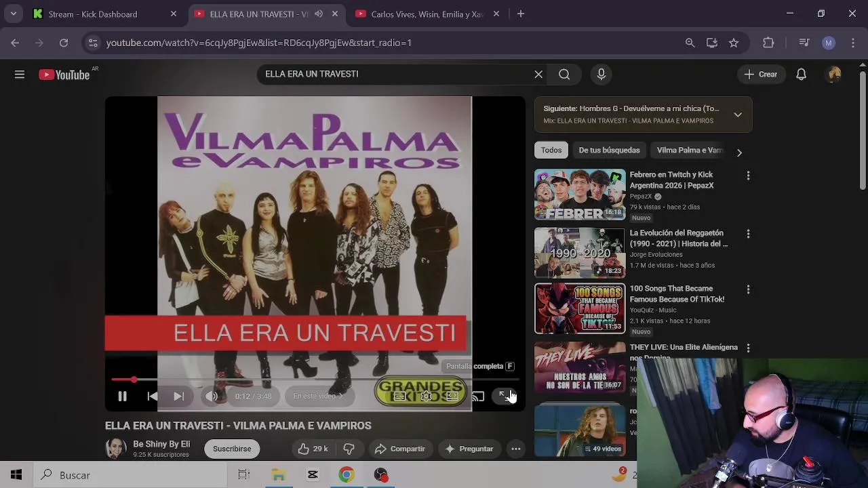Clear the search box text

click(x=538, y=74)
